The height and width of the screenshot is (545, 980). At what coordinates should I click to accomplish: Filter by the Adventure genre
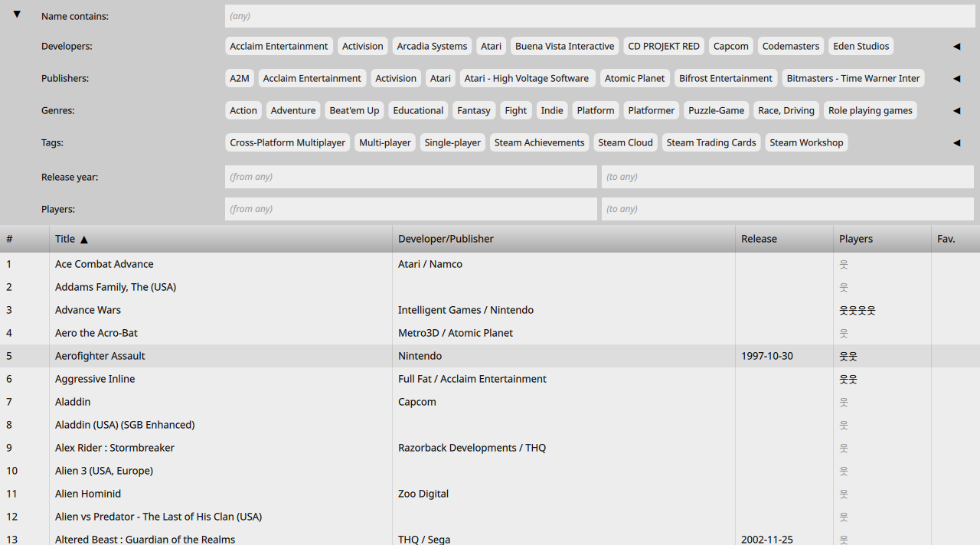point(293,110)
